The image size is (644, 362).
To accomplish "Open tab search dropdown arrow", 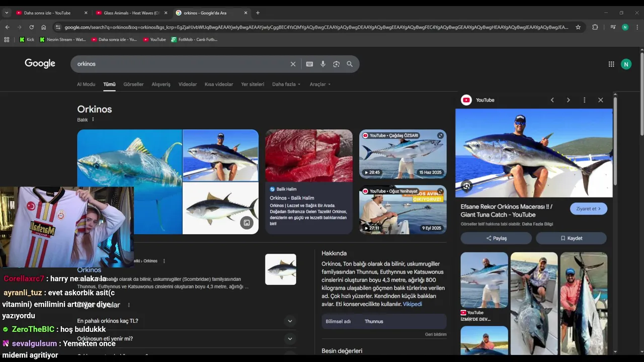I will (7, 13).
